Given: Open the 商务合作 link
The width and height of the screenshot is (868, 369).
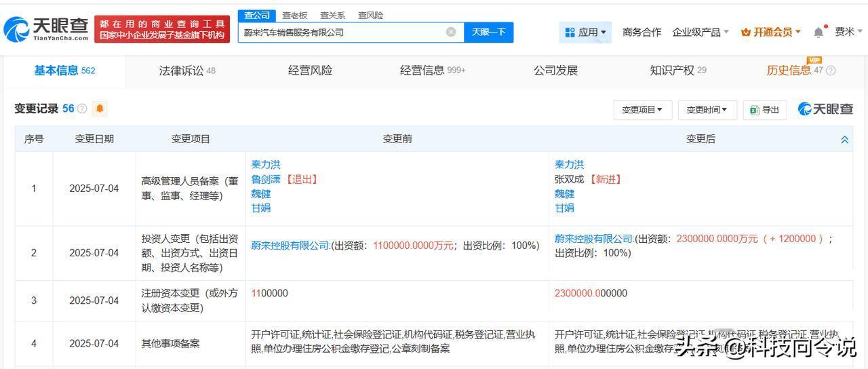Looking at the screenshot, I should point(642,32).
